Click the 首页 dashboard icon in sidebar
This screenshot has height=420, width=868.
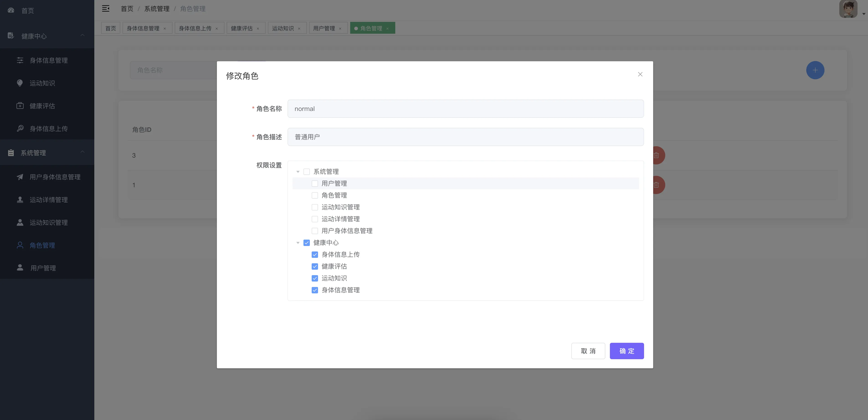coord(11,10)
